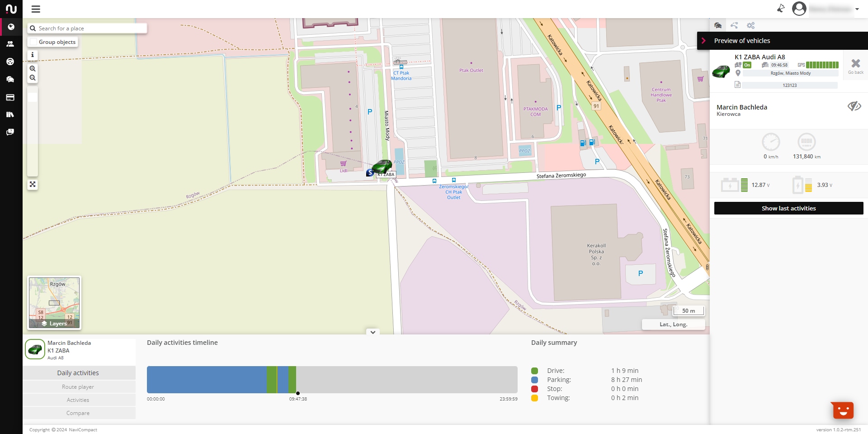Click the user profile avatar

[799, 9]
